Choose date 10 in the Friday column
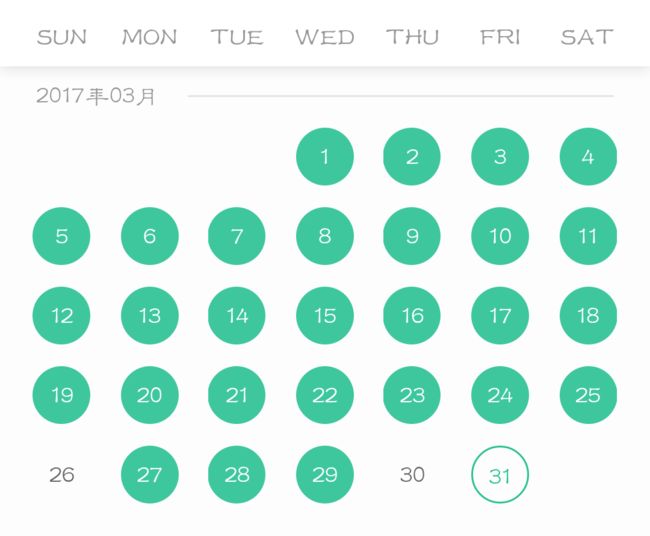Image resolution: width=650 pixels, height=536 pixels. pyautogui.click(x=500, y=236)
